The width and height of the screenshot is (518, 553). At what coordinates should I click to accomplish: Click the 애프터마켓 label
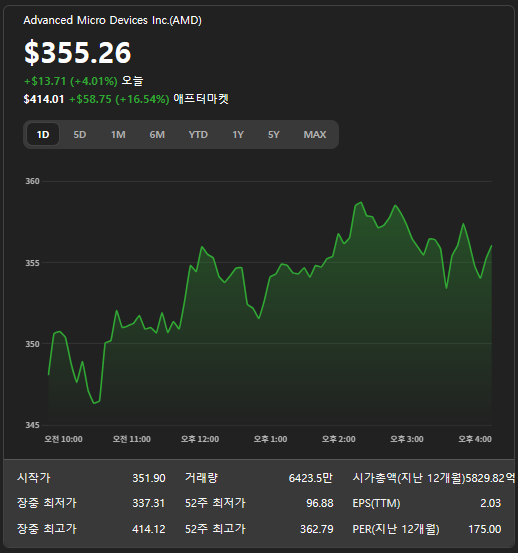pos(201,99)
